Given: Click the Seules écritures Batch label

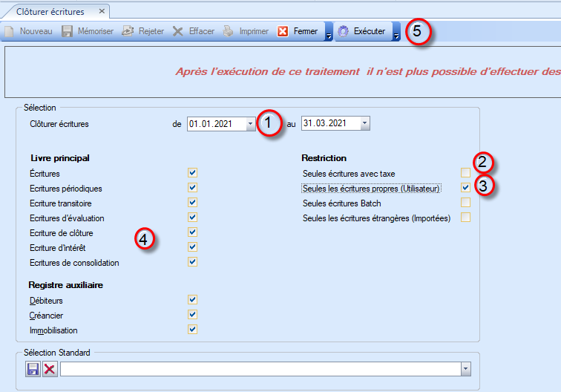Looking at the screenshot, I should [341, 203].
